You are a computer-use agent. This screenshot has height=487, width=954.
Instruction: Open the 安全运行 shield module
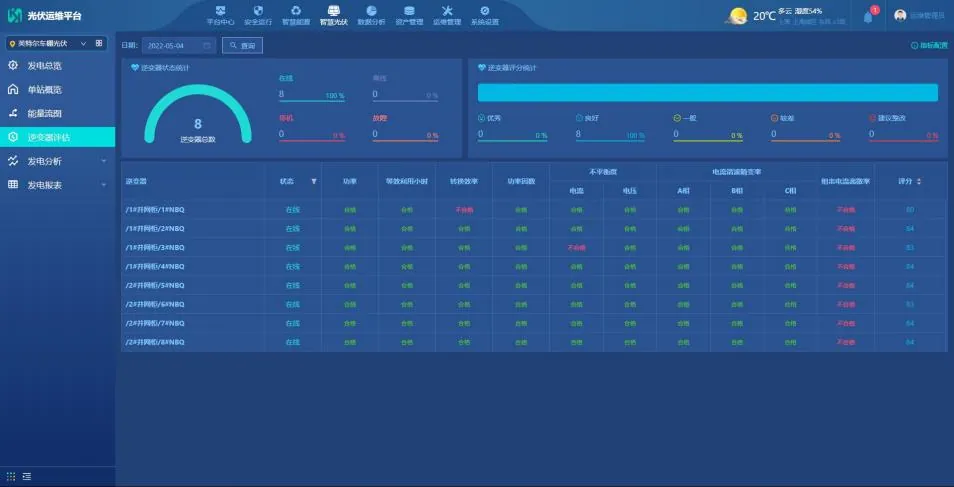point(258,15)
